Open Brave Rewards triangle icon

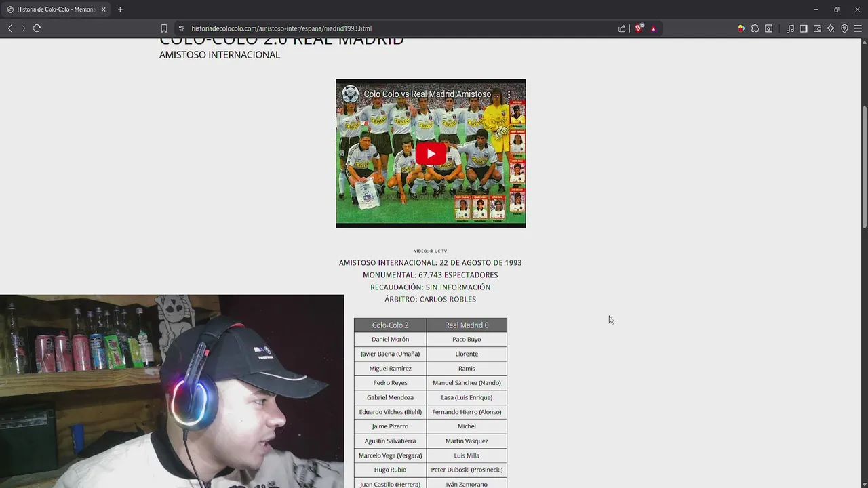pos(653,28)
